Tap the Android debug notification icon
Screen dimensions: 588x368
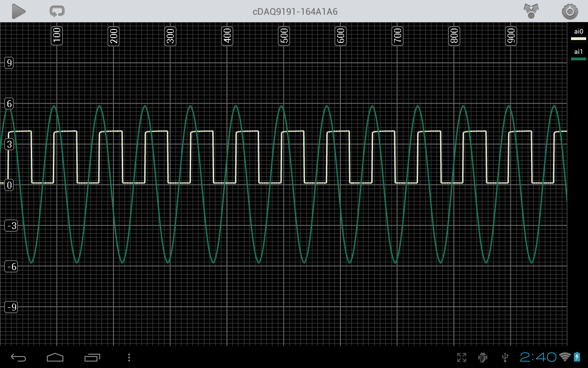tap(483, 357)
